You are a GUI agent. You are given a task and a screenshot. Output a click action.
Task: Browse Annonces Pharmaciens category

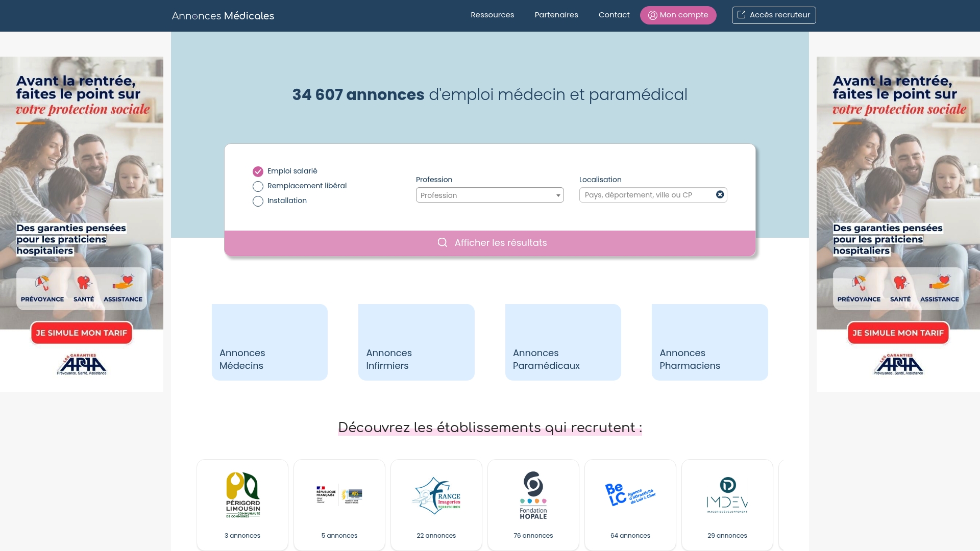710,342
